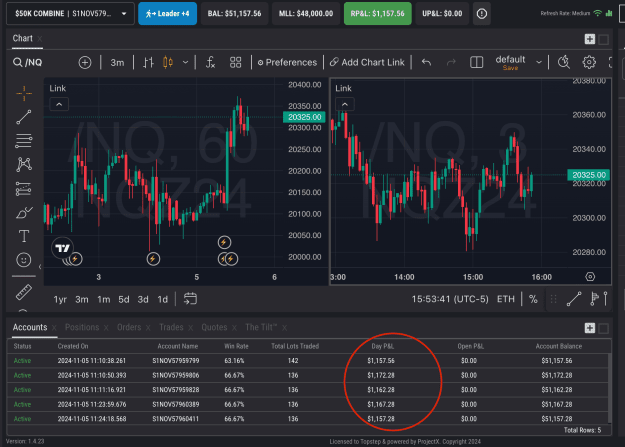Viewport: 625px width, 447px height.
Task: Change the 3m timeframe interval
Action: 117,63
